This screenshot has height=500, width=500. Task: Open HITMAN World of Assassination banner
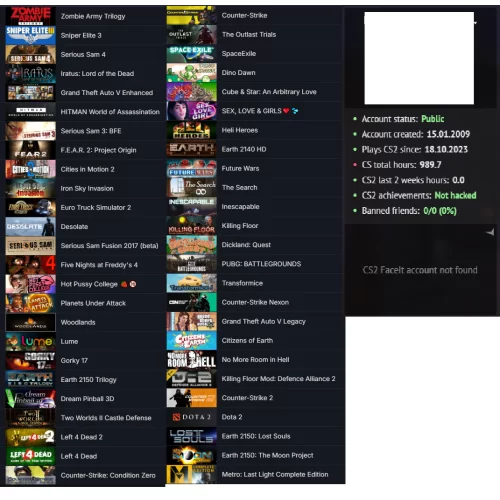pos(30,112)
